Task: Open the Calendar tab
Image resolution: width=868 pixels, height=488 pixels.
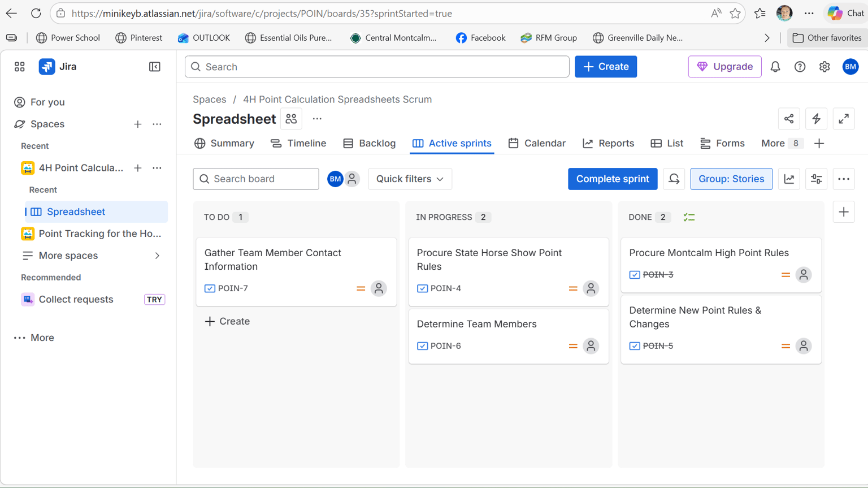Action: 537,143
